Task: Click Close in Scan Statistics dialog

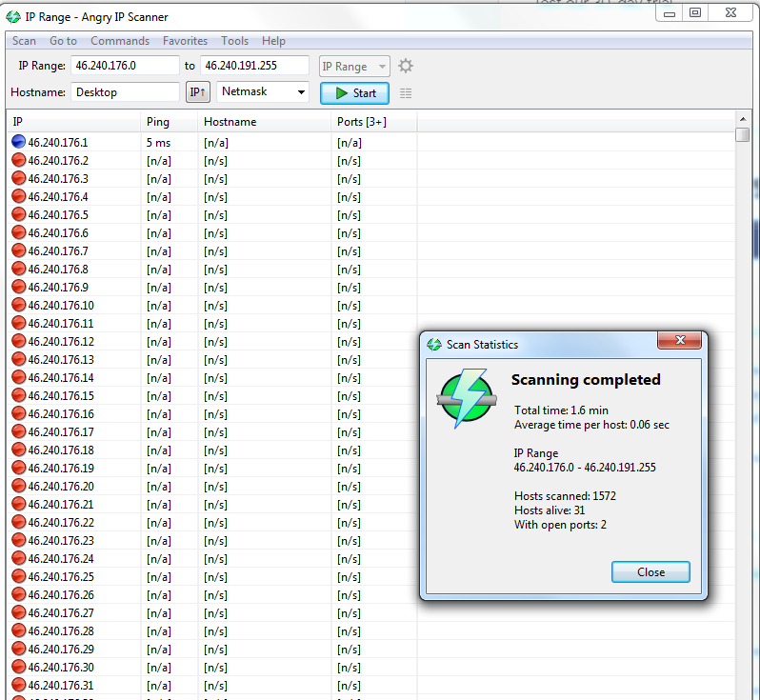Action: 650,572
